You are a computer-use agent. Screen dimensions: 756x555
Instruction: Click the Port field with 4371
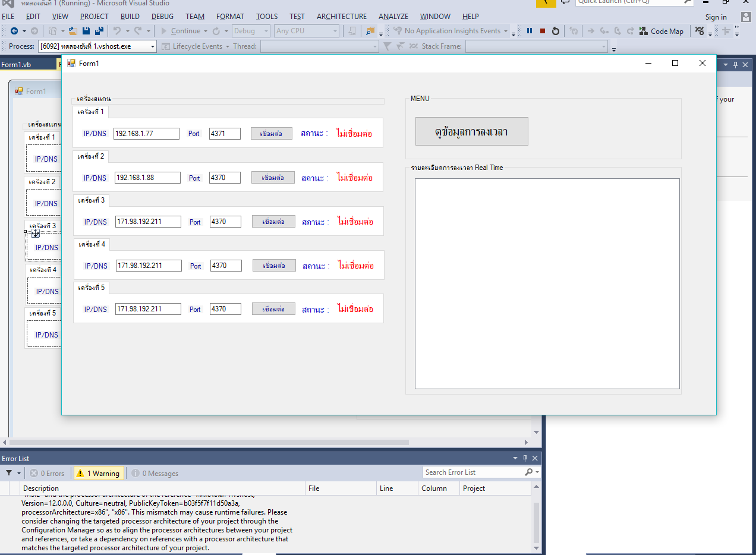coord(225,134)
